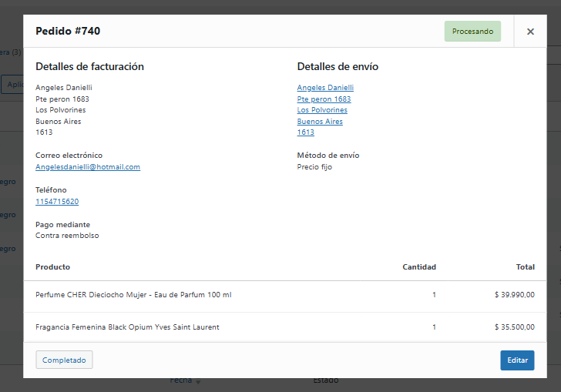The width and height of the screenshot is (561, 392).
Task: Mark the order as Completado
Action: 64,360
